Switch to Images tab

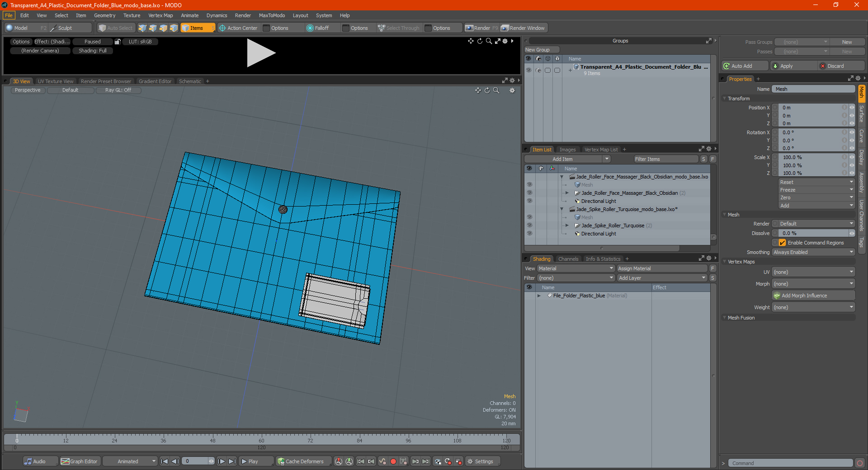click(567, 150)
